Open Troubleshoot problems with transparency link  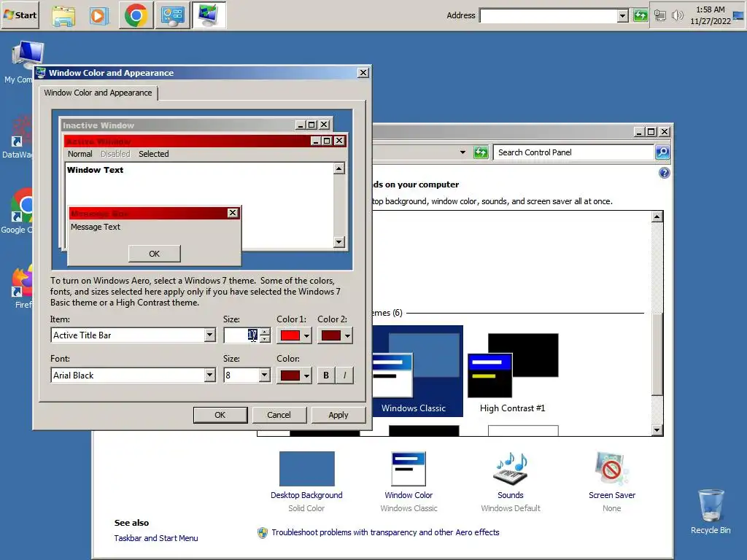pos(385,532)
